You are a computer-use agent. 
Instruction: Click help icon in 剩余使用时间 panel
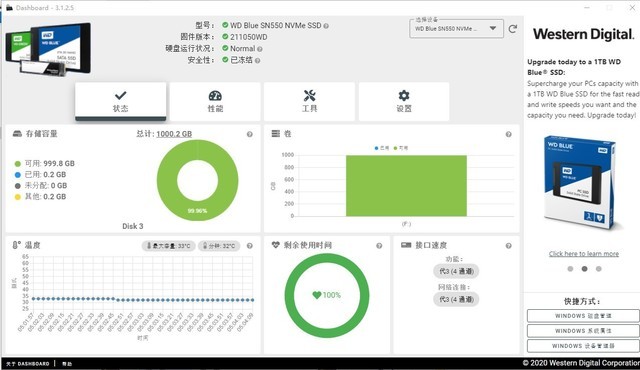pos(379,246)
